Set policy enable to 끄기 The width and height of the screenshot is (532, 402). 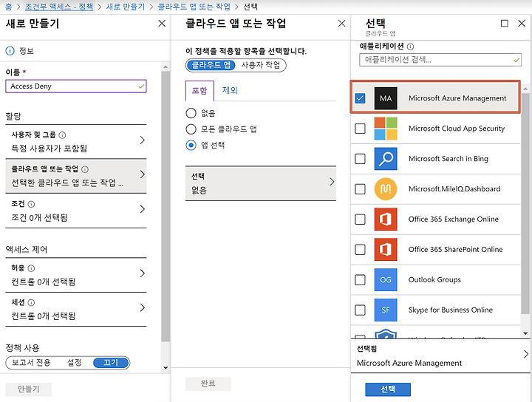coord(111,363)
